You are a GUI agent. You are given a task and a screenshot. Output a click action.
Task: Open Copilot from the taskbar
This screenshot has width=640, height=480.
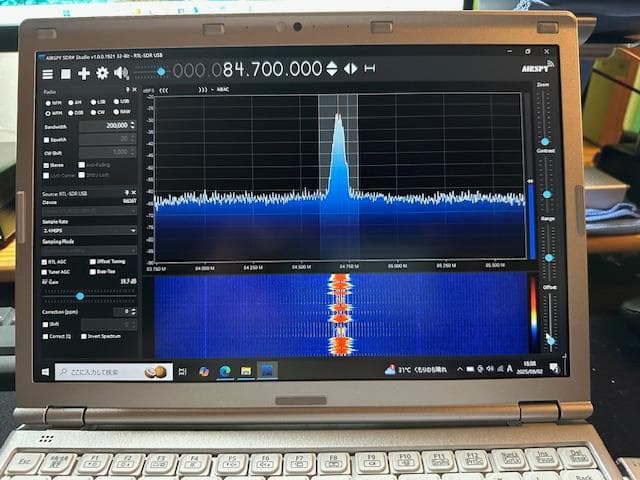pyautogui.click(x=204, y=371)
